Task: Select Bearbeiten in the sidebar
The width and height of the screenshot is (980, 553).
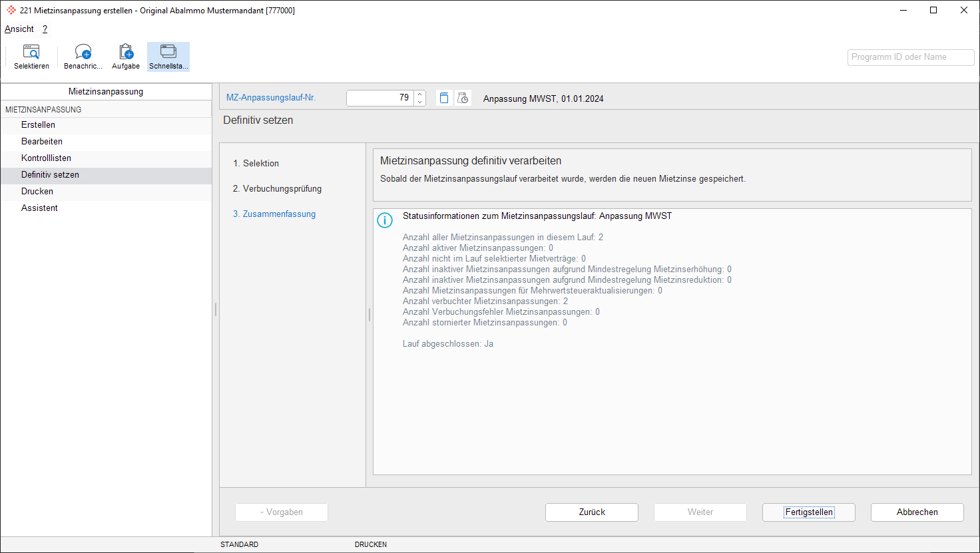Action: [106, 142]
